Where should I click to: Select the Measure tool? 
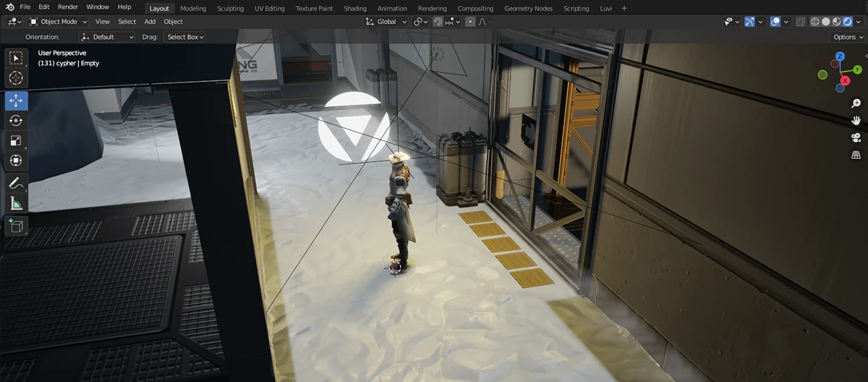tap(16, 203)
